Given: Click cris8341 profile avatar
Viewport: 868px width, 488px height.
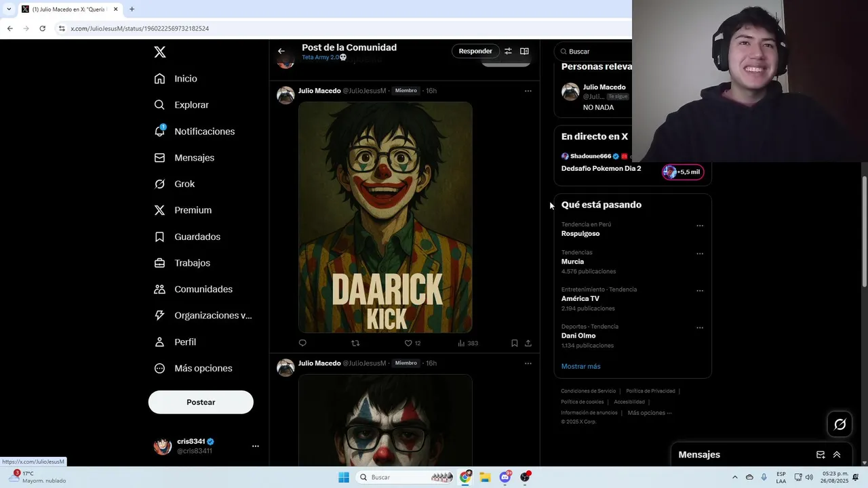Looking at the screenshot, I should click(x=163, y=446).
